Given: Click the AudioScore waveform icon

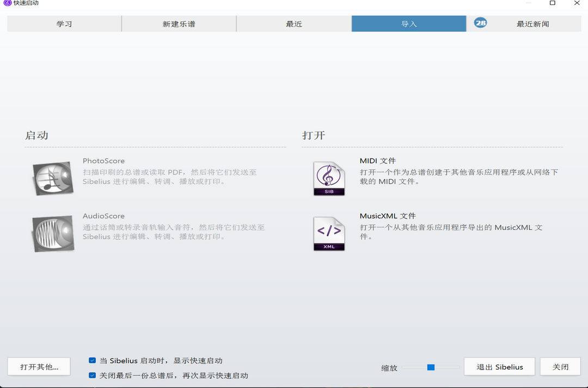Looking at the screenshot, I should 53,234.
